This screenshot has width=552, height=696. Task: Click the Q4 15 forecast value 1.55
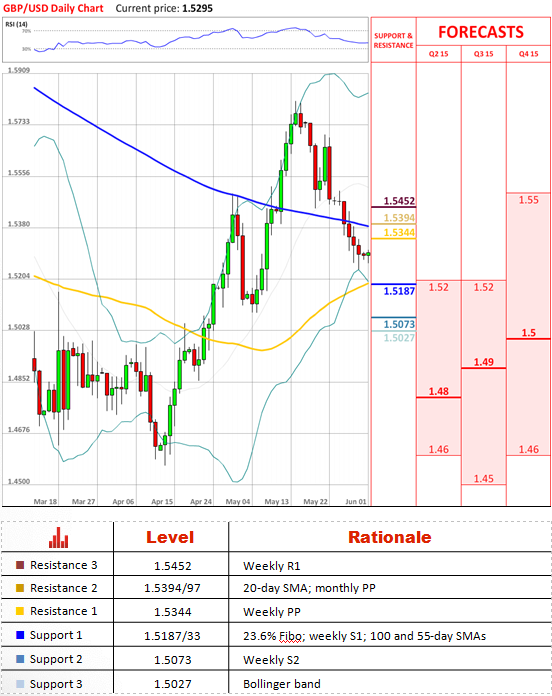coord(528,200)
